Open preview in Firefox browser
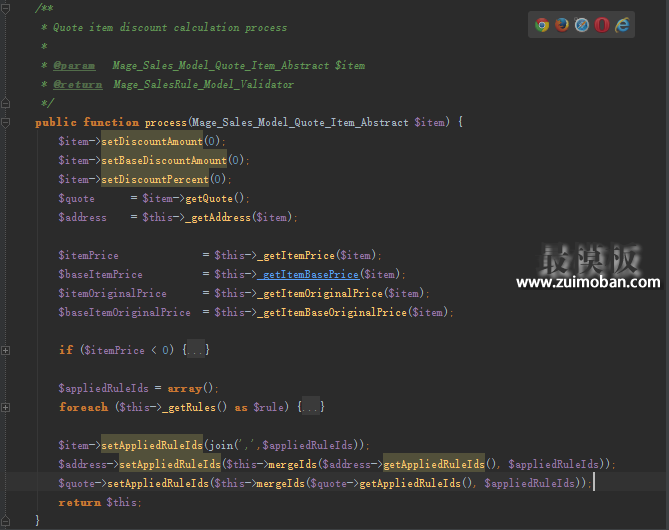 click(562, 25)
